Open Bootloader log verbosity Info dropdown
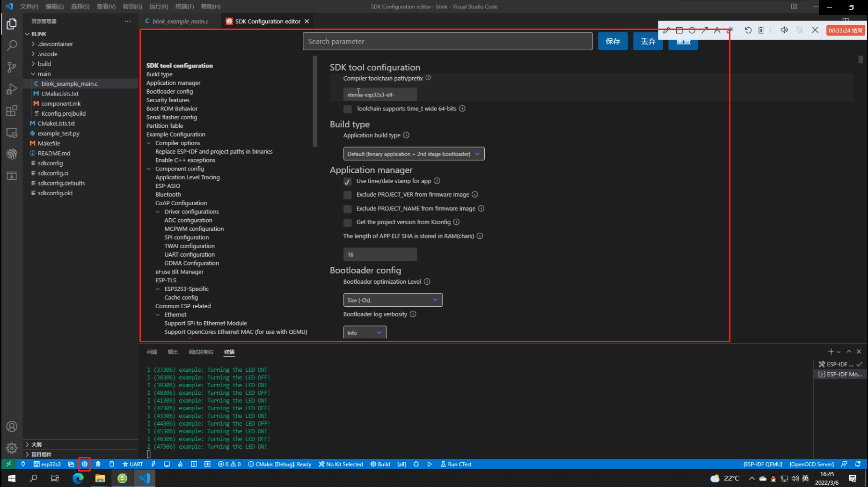The width and height of the screenshot is (868, 487). [365, 332]
